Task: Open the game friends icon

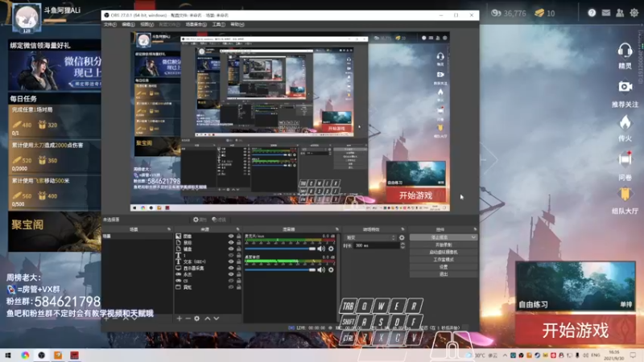Action: 620,13
